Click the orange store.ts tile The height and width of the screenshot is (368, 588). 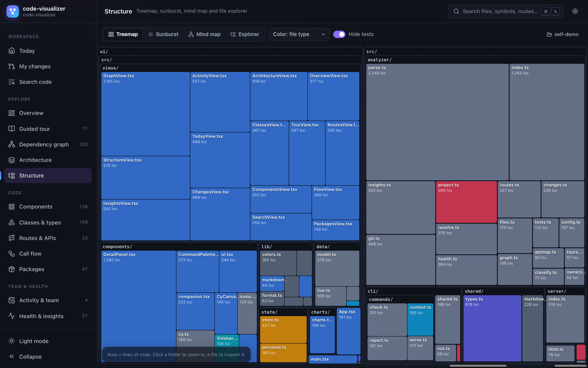(283, 329)
